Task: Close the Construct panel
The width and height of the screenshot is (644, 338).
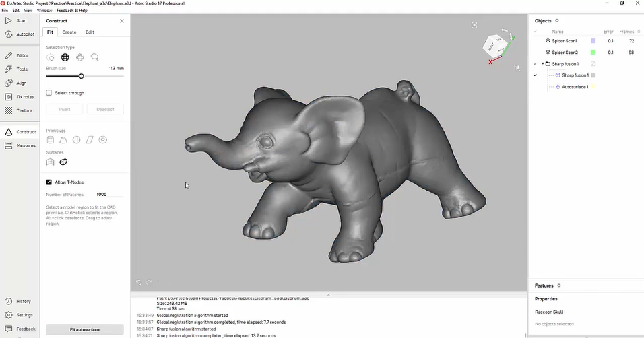Action: tap(121, 20)
